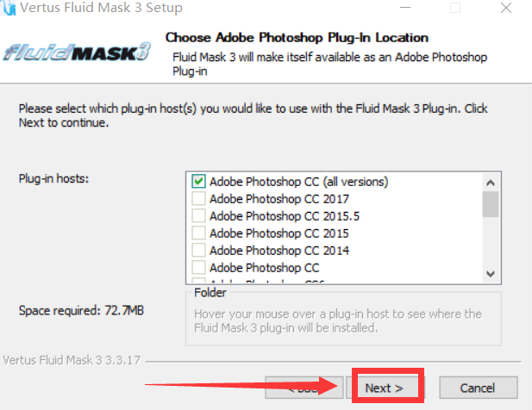The height and width of the screenshot is (410, 532).
Task: Tick the Adobe Photoshop CC 2015.5 checkbox
Action: point(198,216)
